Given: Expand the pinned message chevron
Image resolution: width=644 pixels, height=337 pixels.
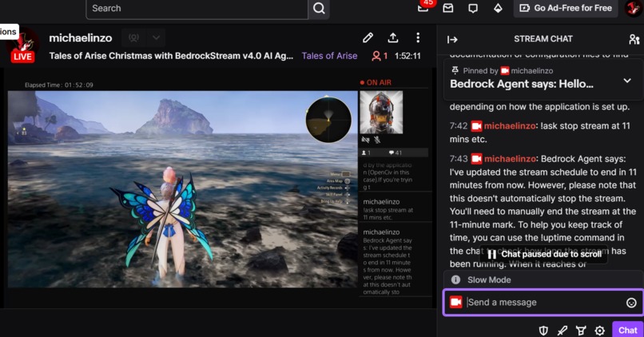Looking at the screenshot, I should [627, 81].
